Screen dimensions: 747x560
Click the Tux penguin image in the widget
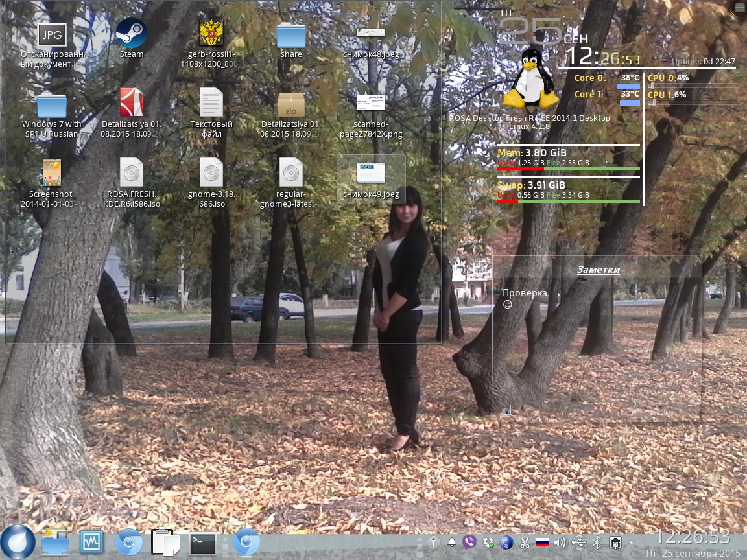click(x=530, y=78)
